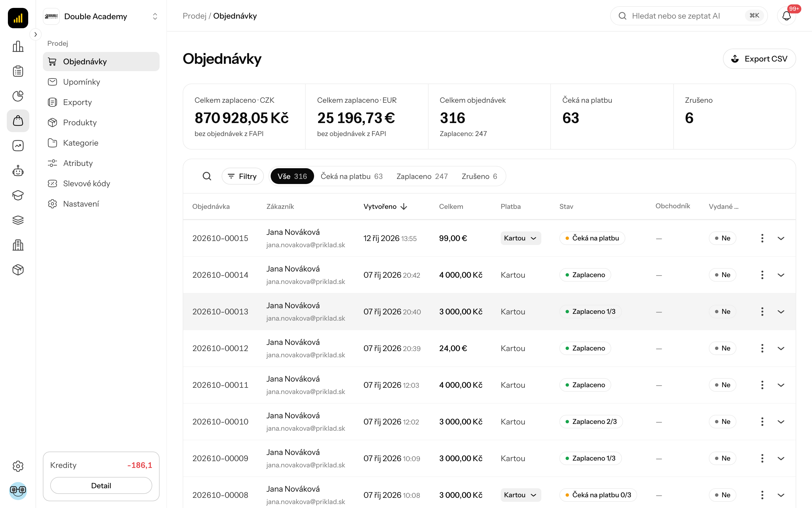
Task: Click the search magnifier in orders toolbar
Action: (x=207, y=176)
